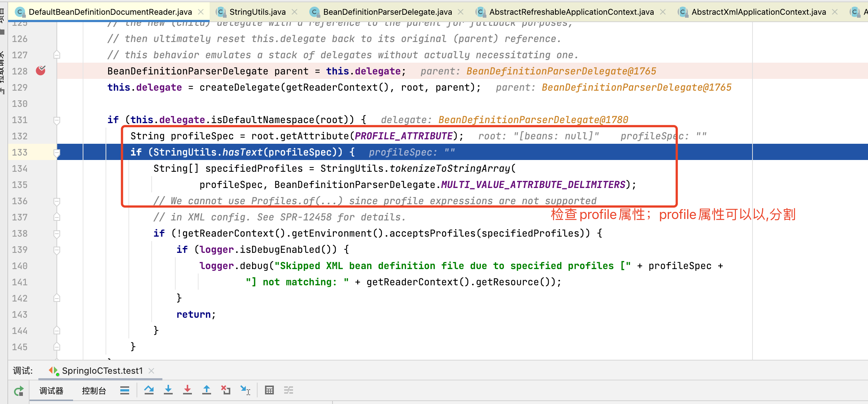868x404 pixels.
Task: Open the AbstractRefreshableApplicationContext.java tab
Action: (x=571, y=12)
